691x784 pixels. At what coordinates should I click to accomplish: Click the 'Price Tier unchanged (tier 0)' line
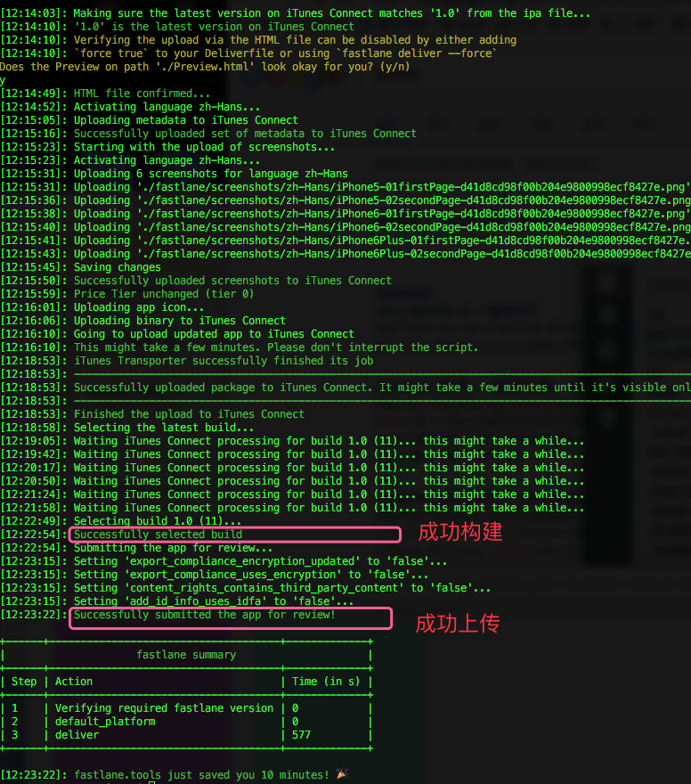click(x=164, y=294)
